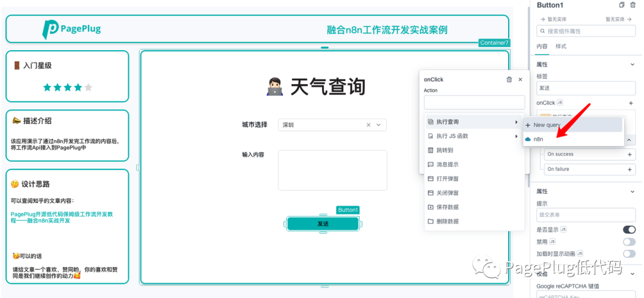
Task: Close the onClick action popup
Action: pyautogui.click(x=521, y=80)
